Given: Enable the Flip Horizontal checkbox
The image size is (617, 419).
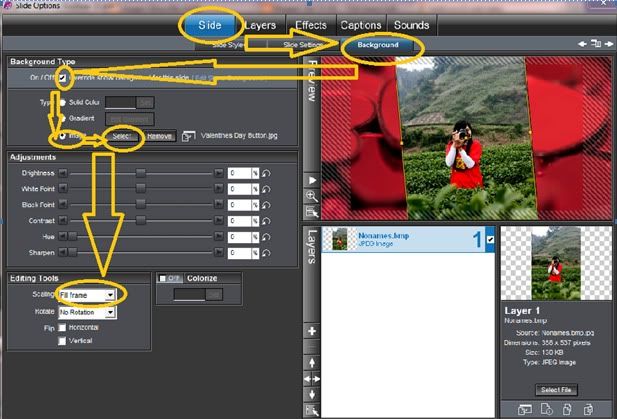Looking at the screenshot, I should point(63,327).
